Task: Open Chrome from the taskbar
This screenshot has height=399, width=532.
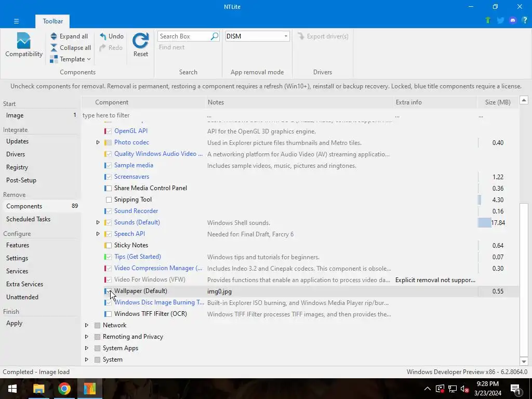Action: pos(64,389)
